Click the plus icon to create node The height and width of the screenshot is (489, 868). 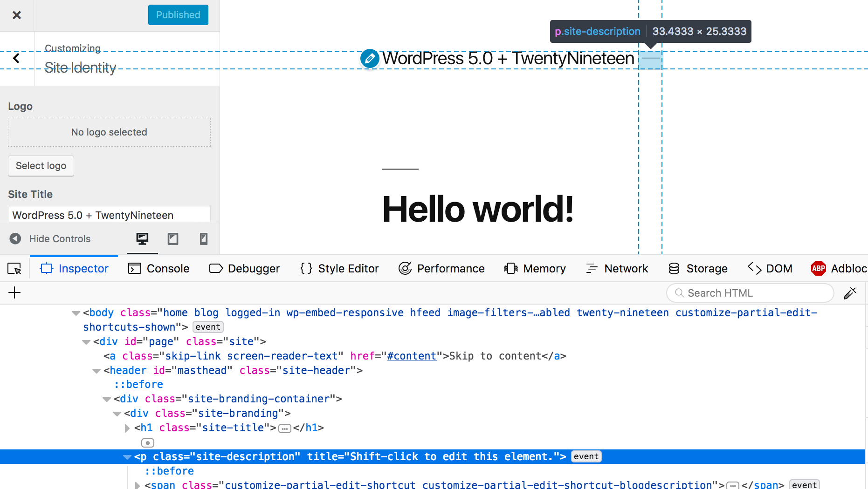coord(14,293)
